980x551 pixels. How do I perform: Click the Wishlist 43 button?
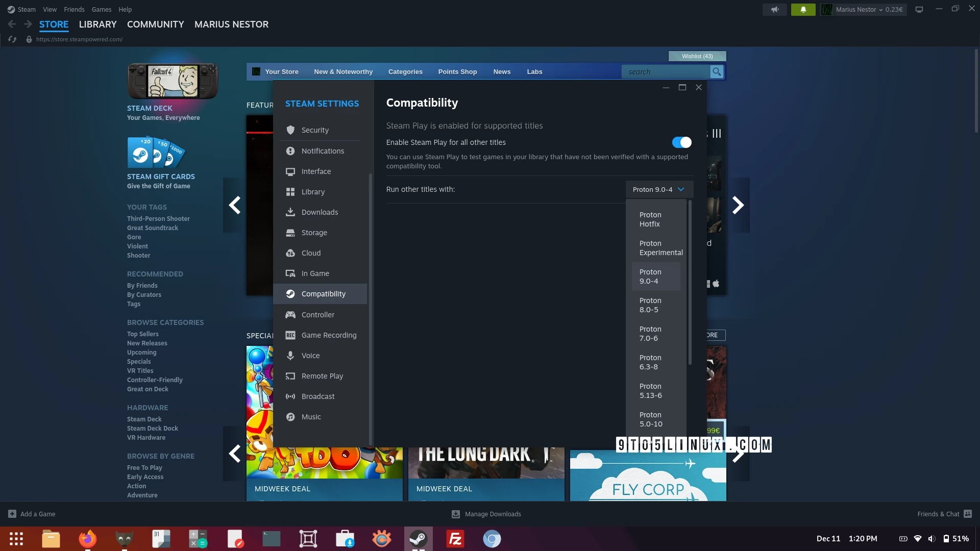(x=697, y=55)
